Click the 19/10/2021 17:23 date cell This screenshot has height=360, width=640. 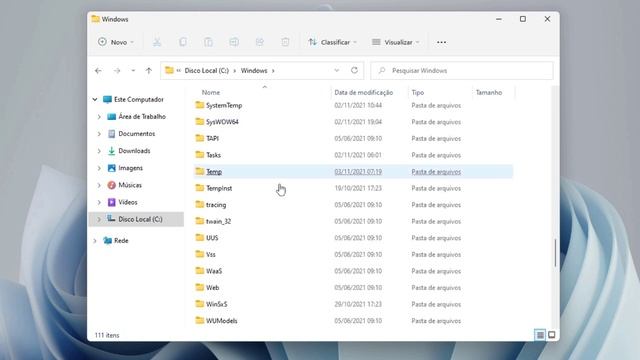(x=358, y=188)
